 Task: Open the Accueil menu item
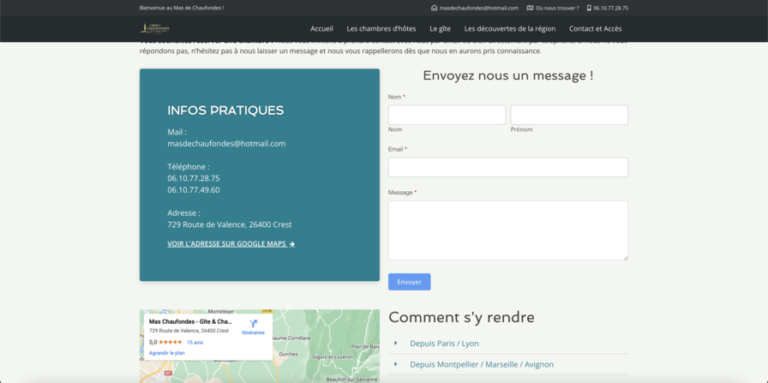click(x=322, y=28)
